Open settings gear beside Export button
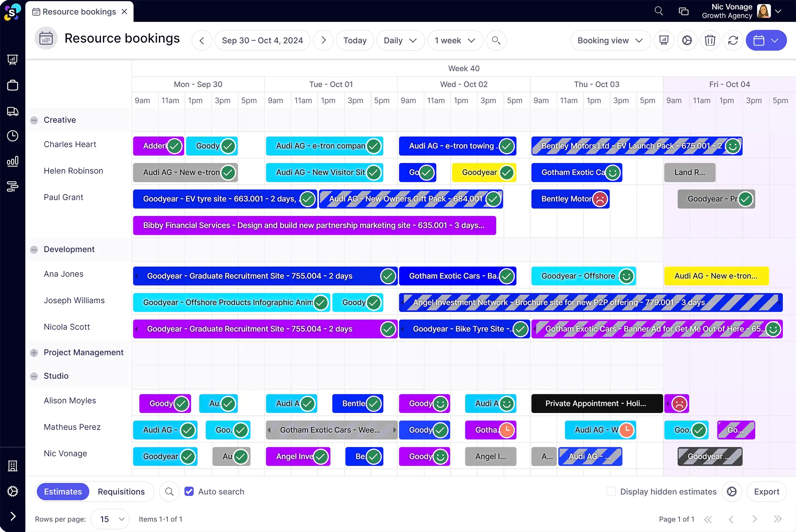796x532 pixels. tap(732, 492)
